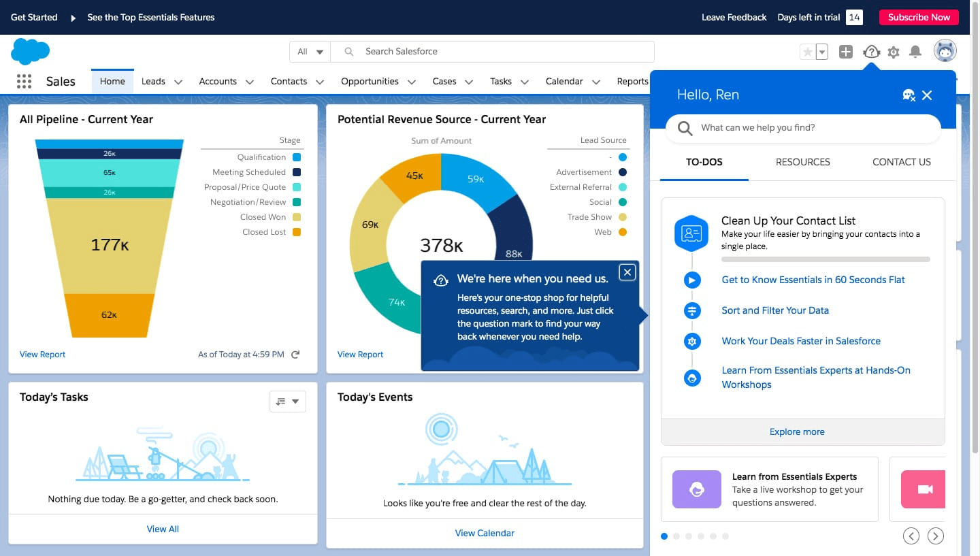Click the Clean Up Contact List progress bar
980x556 pixels.
coord(825,259)
